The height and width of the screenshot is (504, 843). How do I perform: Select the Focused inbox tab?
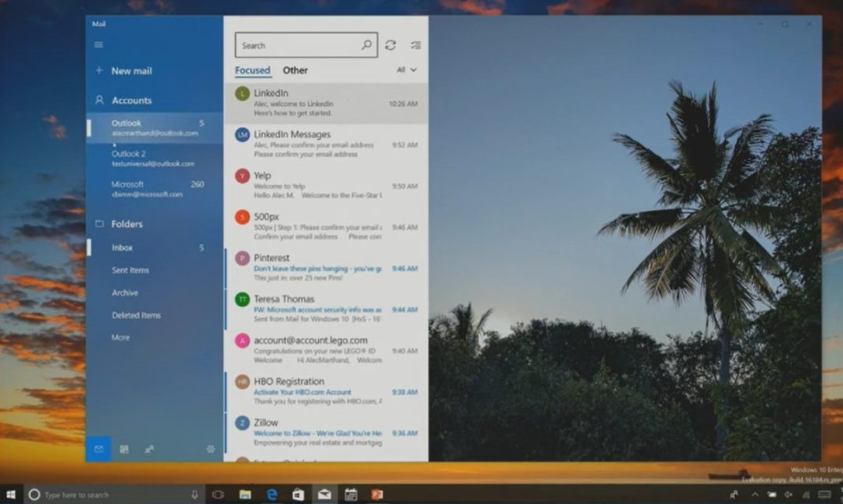252,70
